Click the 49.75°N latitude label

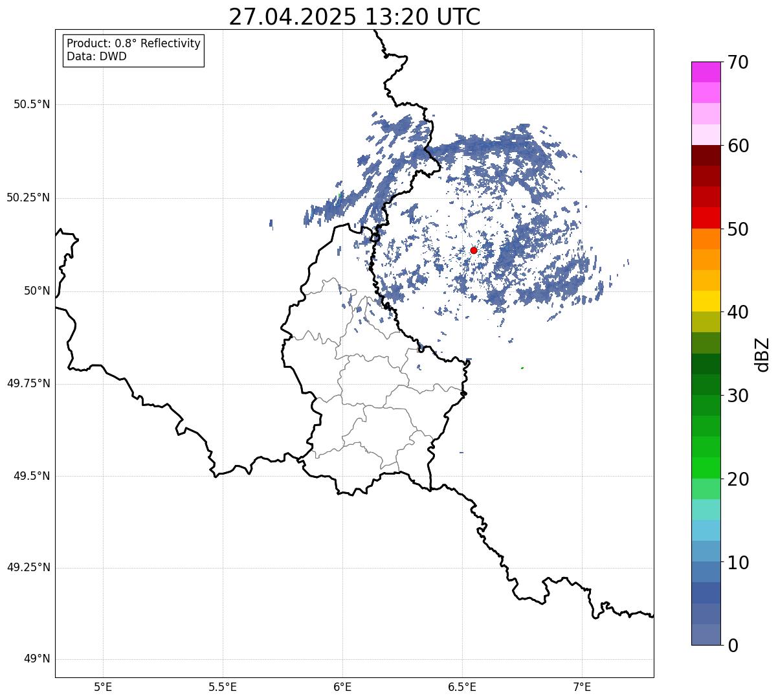pyautogui.click(x=28, y=383)
